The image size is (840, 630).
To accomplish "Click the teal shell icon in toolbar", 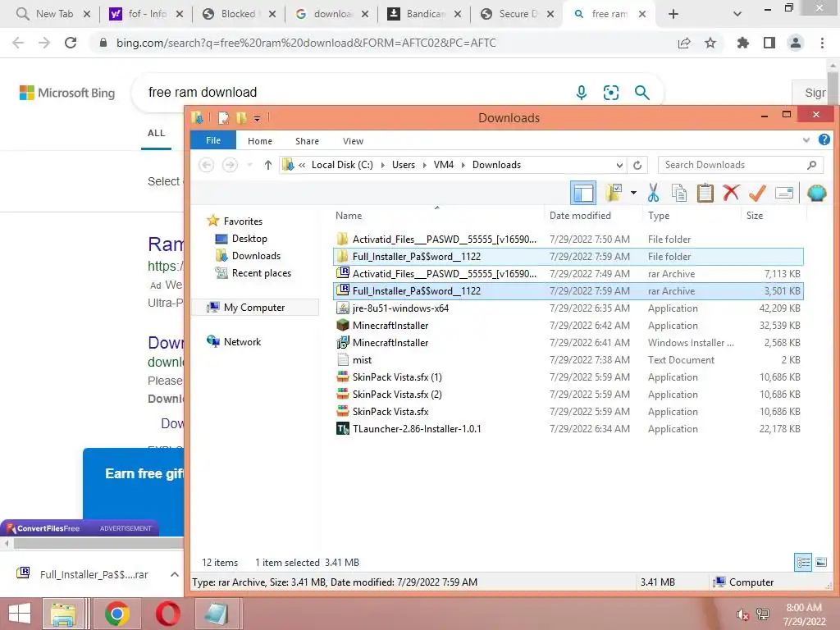I will click(816, 193).
